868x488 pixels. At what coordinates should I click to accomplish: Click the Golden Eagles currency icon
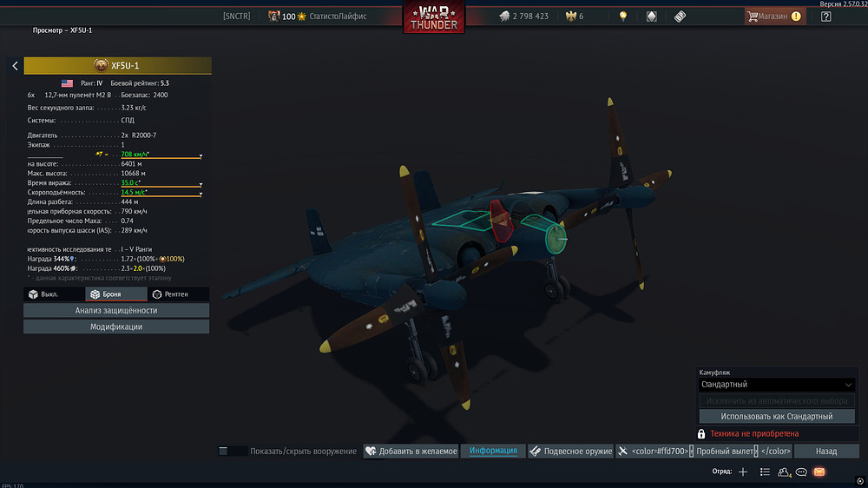(x=571, y=16)
